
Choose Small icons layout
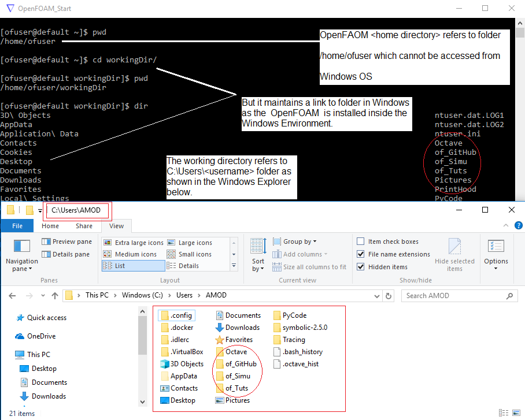point(189,254)
